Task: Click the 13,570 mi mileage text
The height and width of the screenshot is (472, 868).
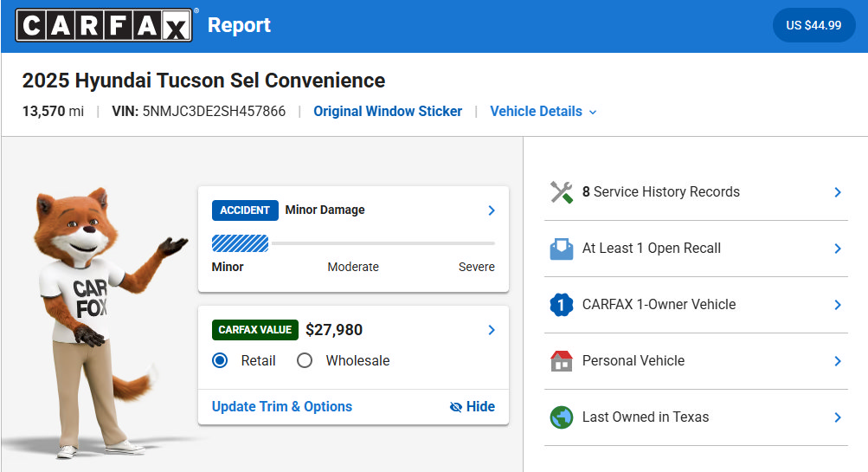Action: pyautogui.click(x=53, y=112)
